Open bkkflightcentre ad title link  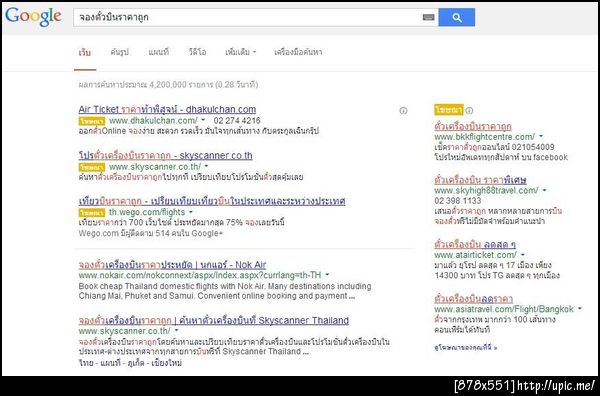tap(473, 126)
